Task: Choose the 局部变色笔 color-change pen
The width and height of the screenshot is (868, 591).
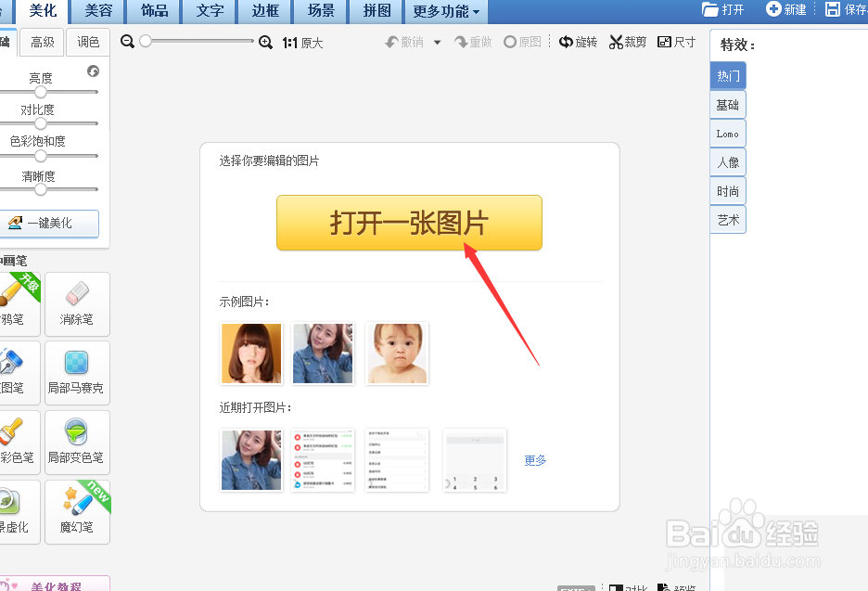Action: tap(77, 443)
